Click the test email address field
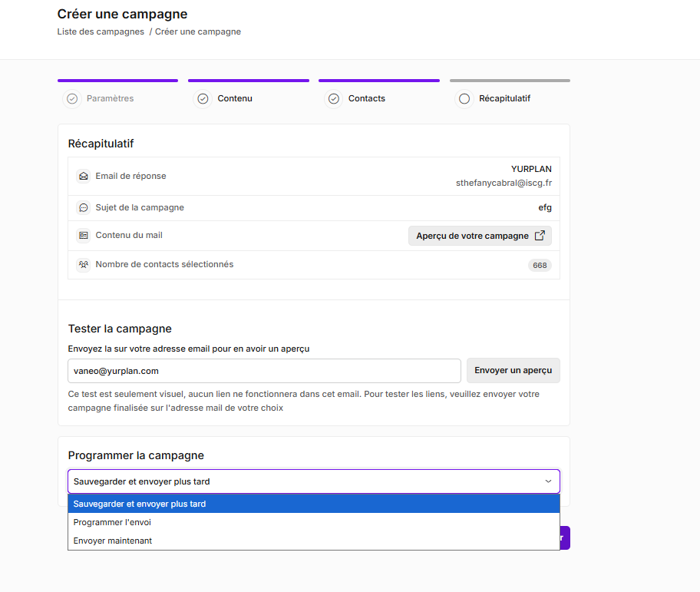The width and height of the screenshot is (700, 592). point(264,371)
